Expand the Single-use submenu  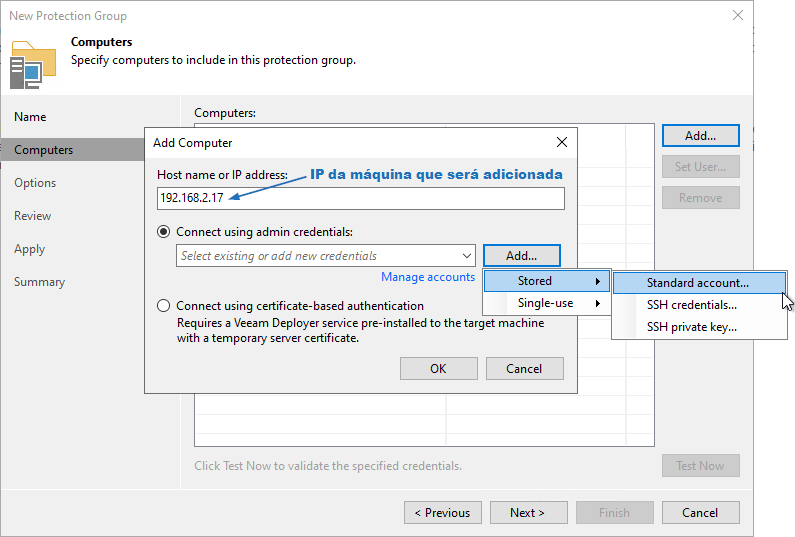tap(547, 303)
